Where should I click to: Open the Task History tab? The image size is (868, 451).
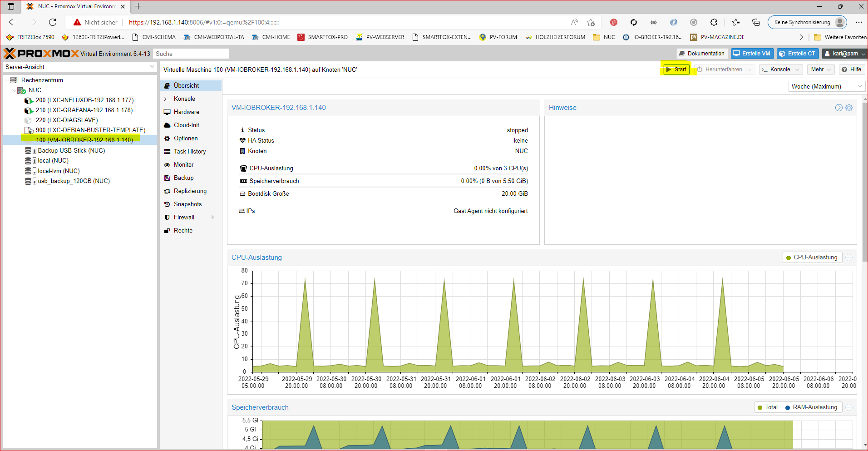191,151
